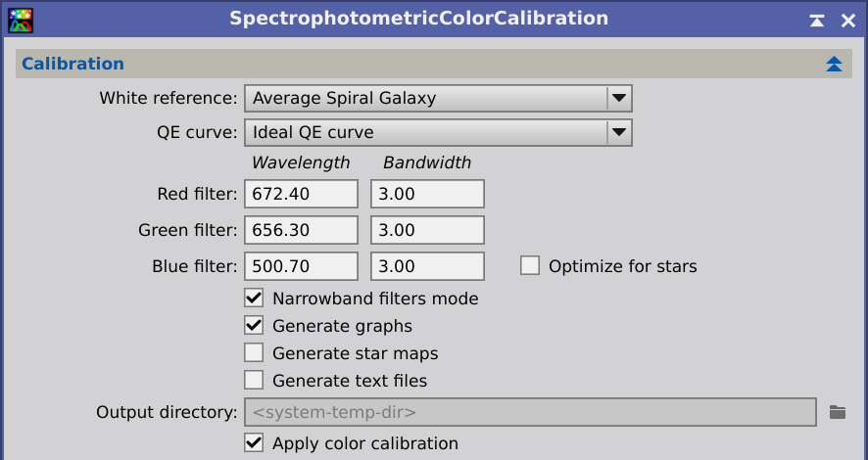Screen dimensions: 868x460
Task: Select the Red filter bandwidth field
Action: (x=427, y=194)
